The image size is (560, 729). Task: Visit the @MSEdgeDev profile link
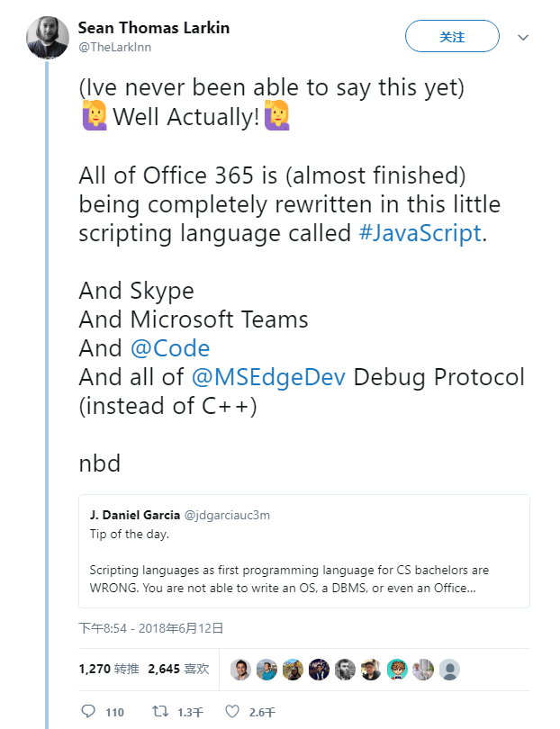(x=267, y=376)
